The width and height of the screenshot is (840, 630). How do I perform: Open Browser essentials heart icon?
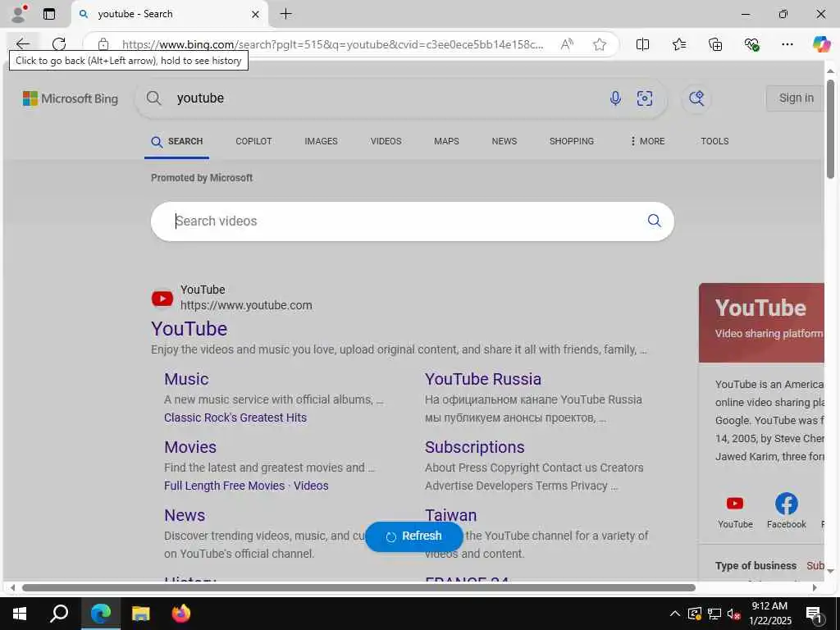click(x=751, y=44)
